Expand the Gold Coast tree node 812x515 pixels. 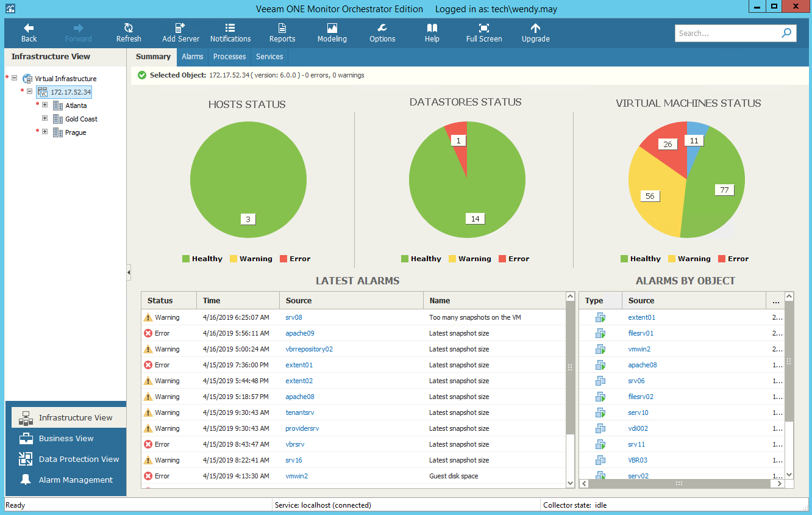click(x=45, y=118)
